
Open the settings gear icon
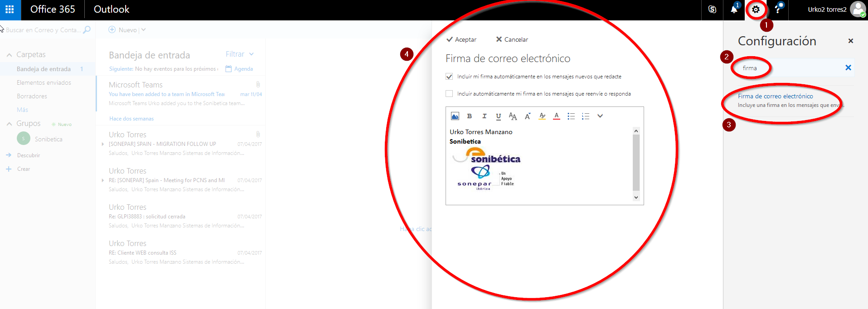click(x=756, y=10)
